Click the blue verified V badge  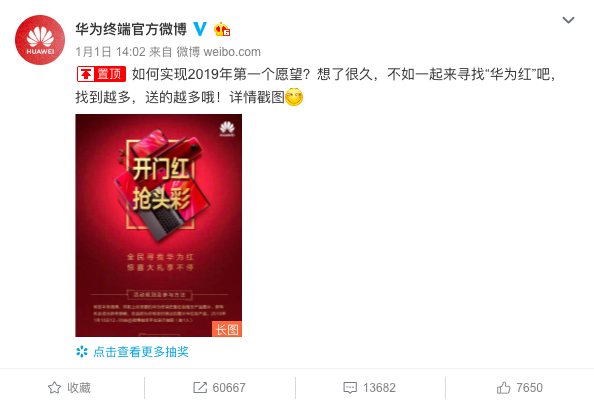(x=200, y=29)
